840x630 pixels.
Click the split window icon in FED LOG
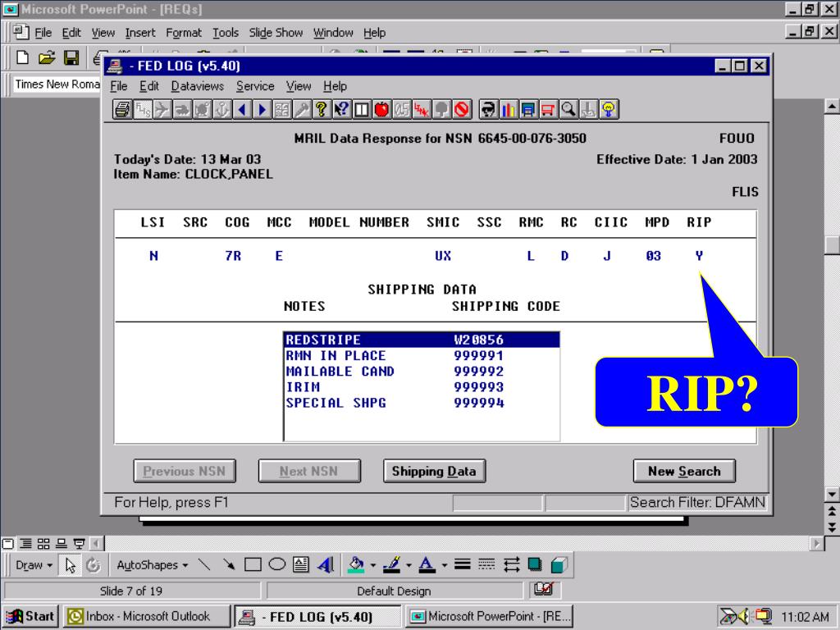click(x=362, y=109)
